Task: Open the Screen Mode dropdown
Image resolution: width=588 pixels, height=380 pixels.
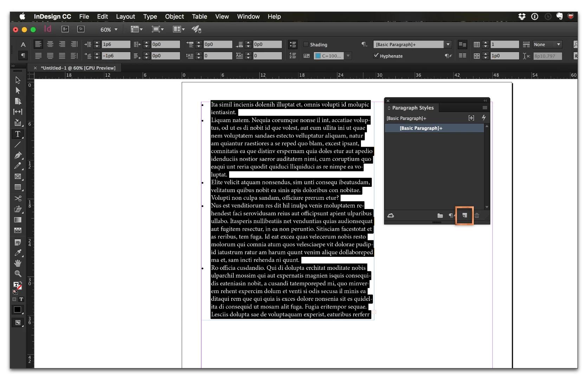Action: (x=157, y=29)
